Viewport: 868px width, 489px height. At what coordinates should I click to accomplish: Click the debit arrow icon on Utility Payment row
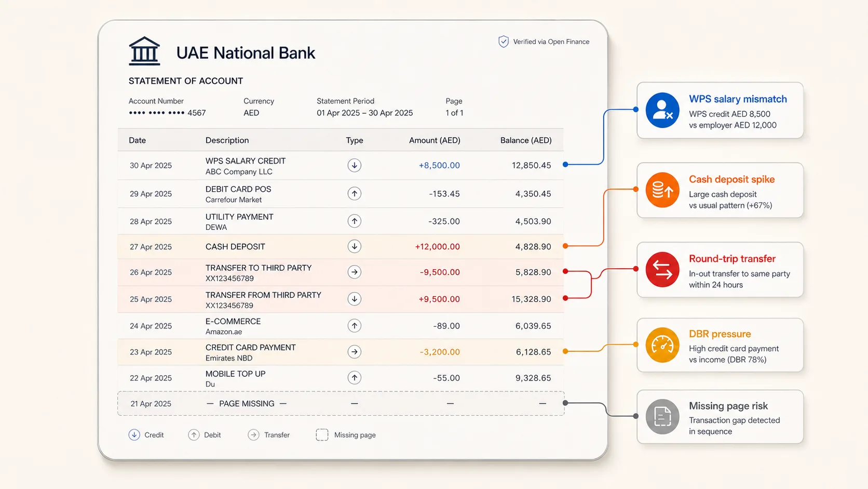click(355, 221)
